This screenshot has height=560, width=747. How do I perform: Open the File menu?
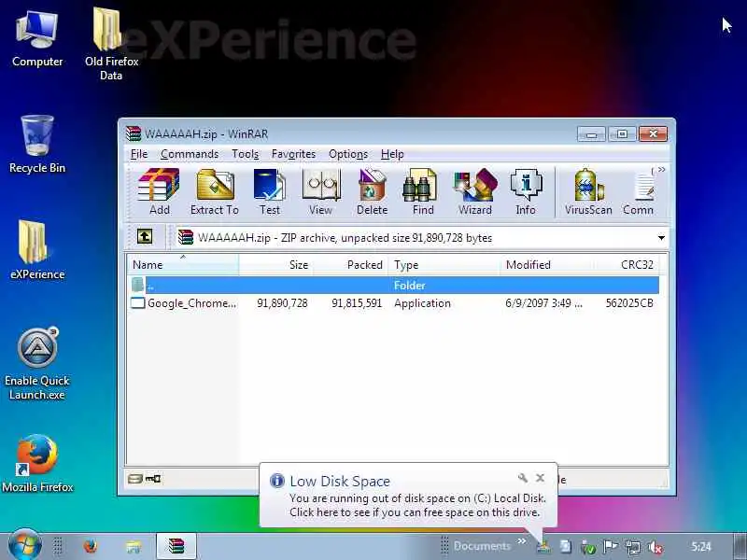(138, 154)
